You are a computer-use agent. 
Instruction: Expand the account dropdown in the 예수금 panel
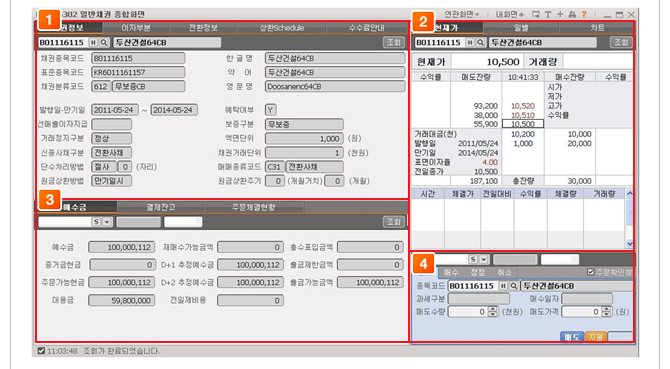tap(107, 222)
